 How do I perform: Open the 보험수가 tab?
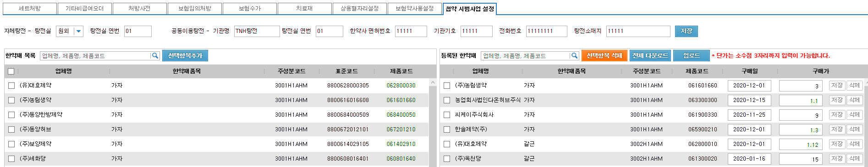[250, 9]
